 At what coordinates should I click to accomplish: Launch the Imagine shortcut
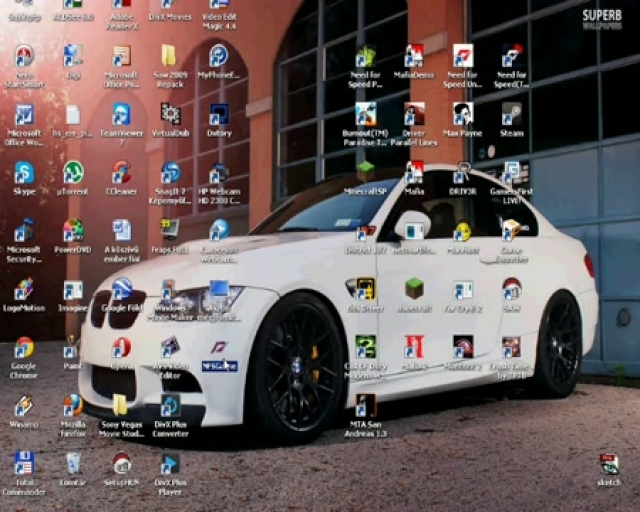(73, 290)
